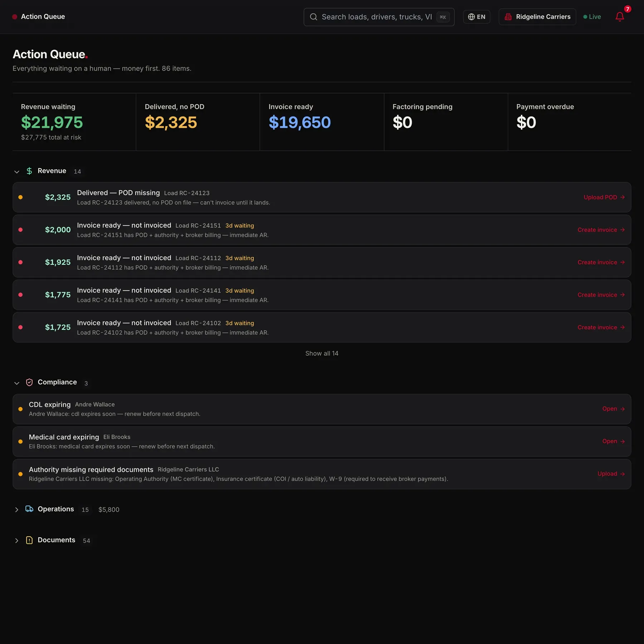Open the EN language selector
The height and width of the screenshot is (644, 644).
pyautogui.click(x=477, y=17)
